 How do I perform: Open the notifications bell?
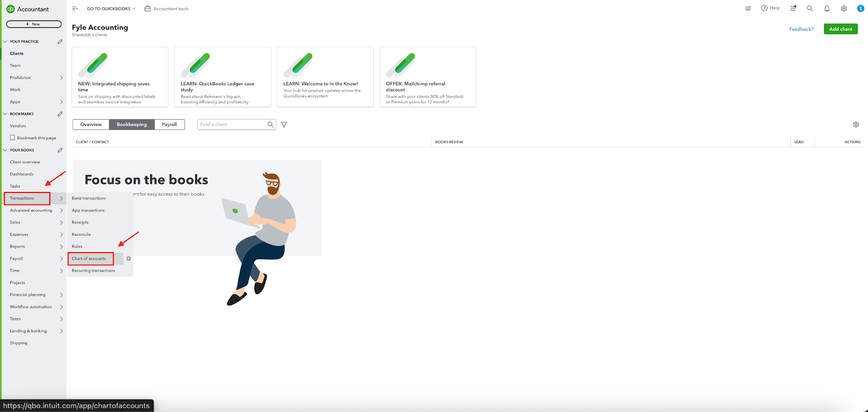coord(827,9)
